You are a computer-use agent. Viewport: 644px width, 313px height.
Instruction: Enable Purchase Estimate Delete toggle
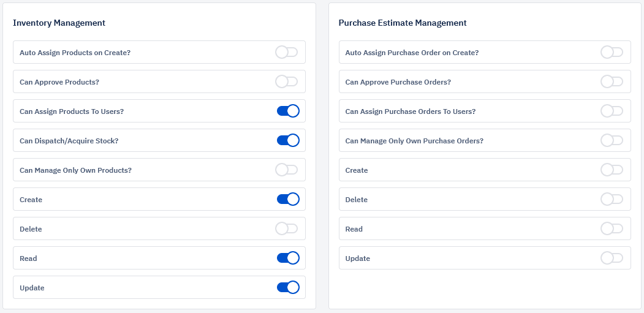tap(612, 199)
